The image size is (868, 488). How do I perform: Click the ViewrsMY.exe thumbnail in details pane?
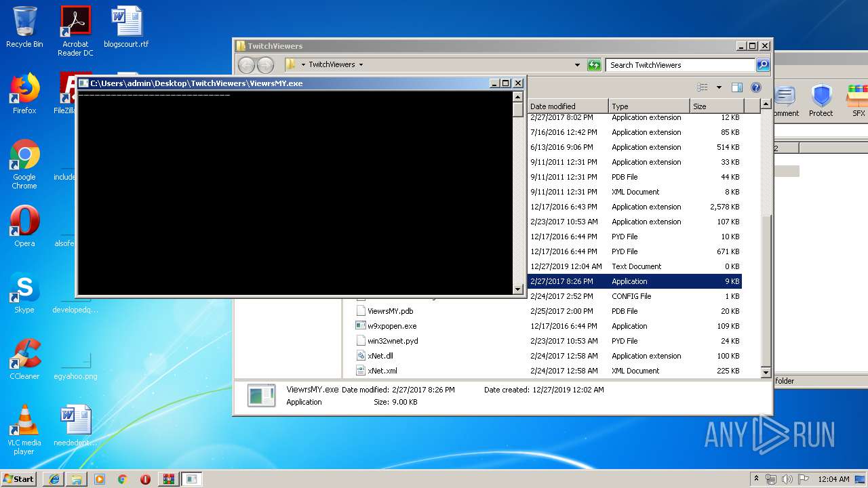click(x=261, y=395)
